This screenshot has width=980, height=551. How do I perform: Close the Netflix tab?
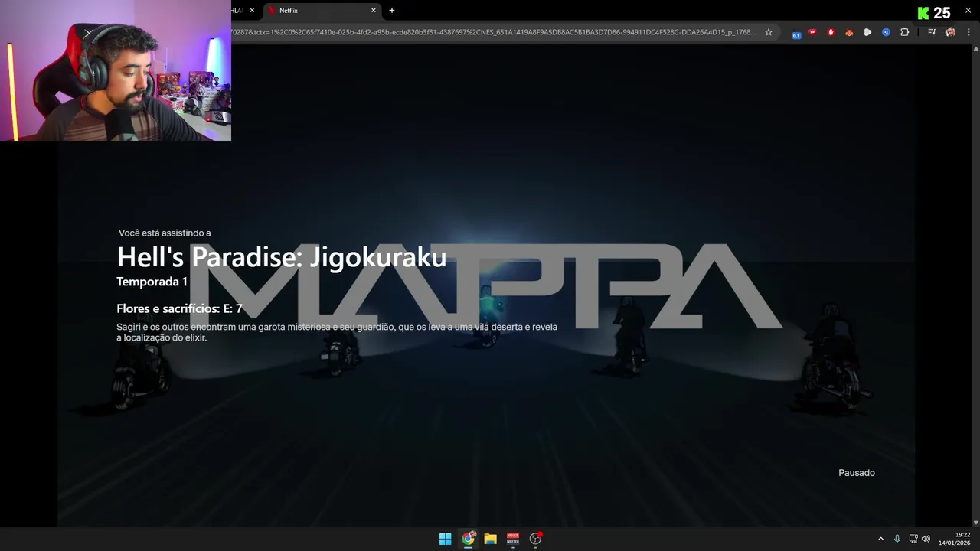point(374,11)
